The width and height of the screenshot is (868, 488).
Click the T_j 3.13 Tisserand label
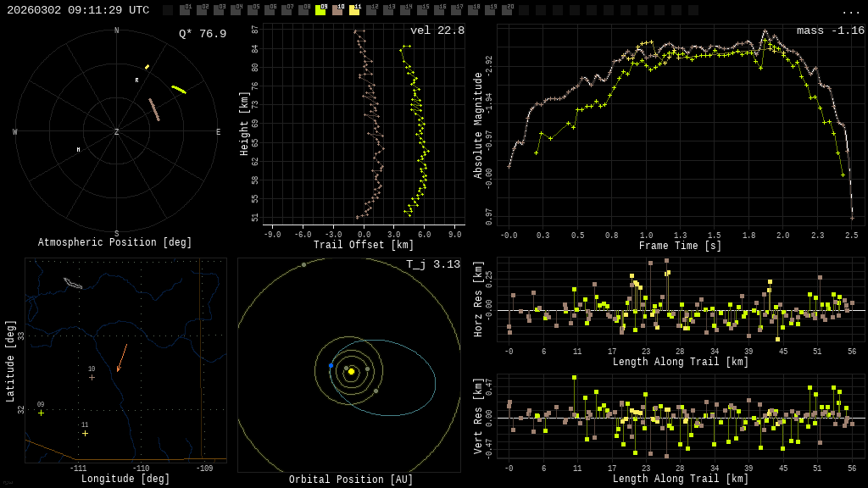click(x=433, y=264)
